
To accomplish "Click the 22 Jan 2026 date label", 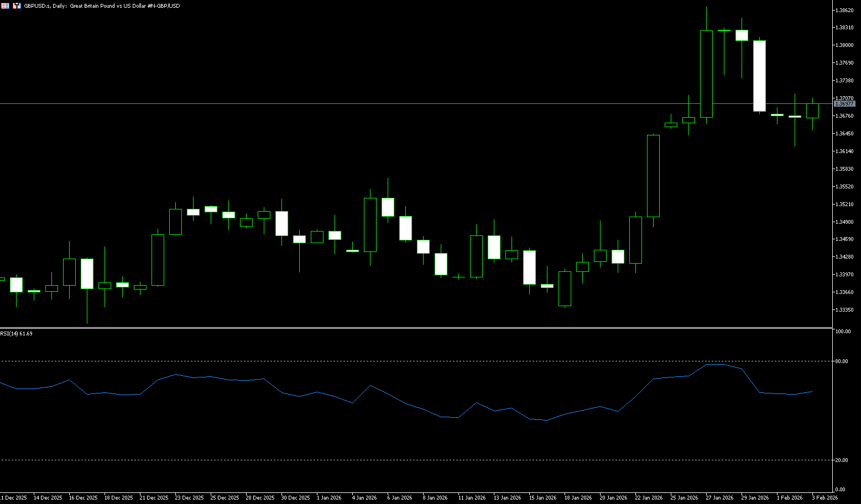I will (648, 498).
